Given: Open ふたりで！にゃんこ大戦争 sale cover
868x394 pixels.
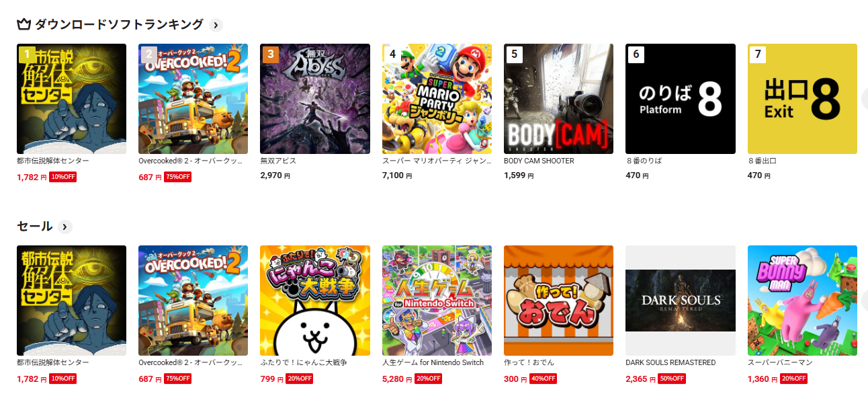Looking at the screenshot, I should coord(315,301).
